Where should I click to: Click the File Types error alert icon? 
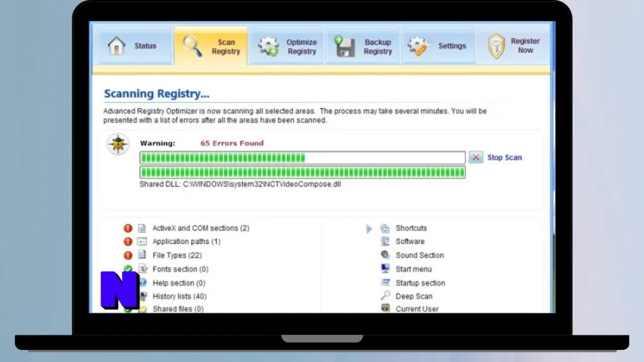[128, 255]
